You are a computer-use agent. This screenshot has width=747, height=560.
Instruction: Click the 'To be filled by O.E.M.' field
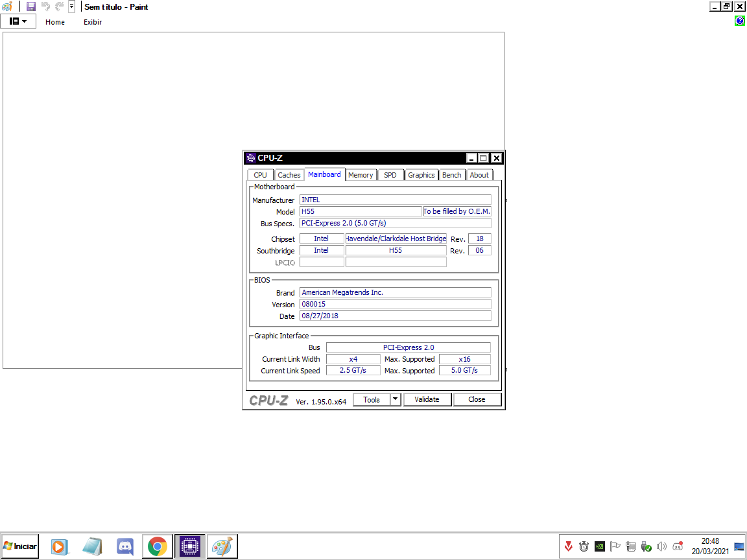coord(457,211)
